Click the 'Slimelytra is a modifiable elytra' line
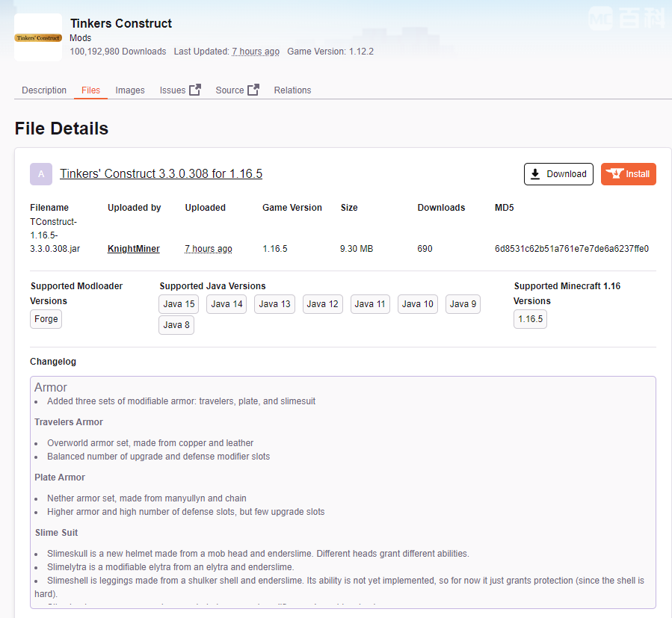Screen dimensions: 672x618 click(x=170, y=567)
